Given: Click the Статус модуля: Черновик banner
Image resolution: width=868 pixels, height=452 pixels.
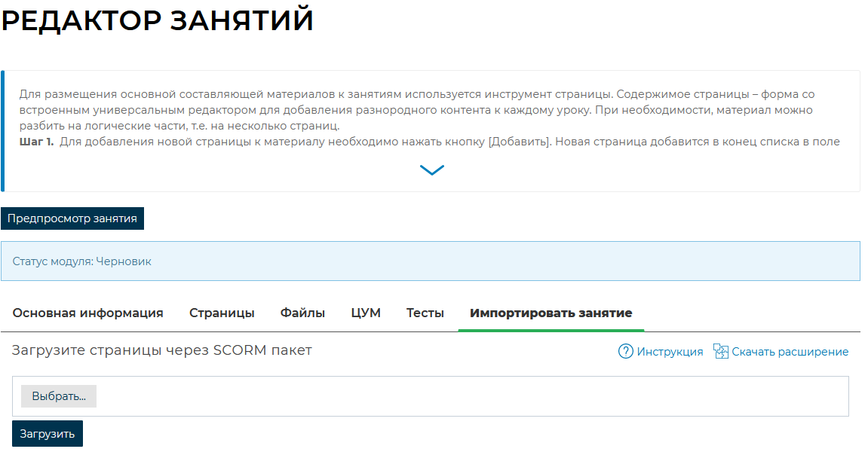Looking at the screenshot, I should (x=430, y=261).
